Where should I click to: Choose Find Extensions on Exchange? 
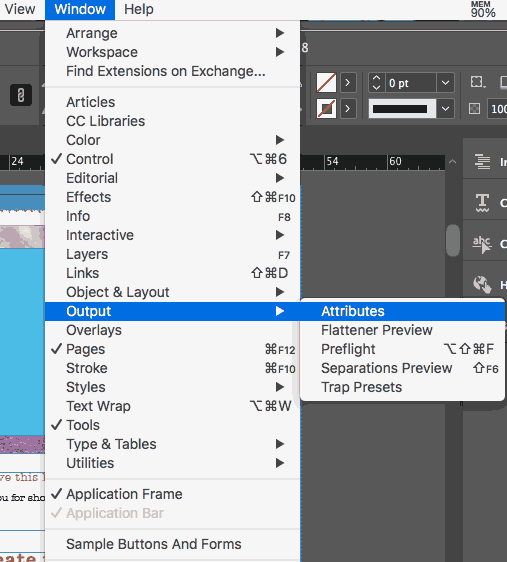(x=173, y=71)
